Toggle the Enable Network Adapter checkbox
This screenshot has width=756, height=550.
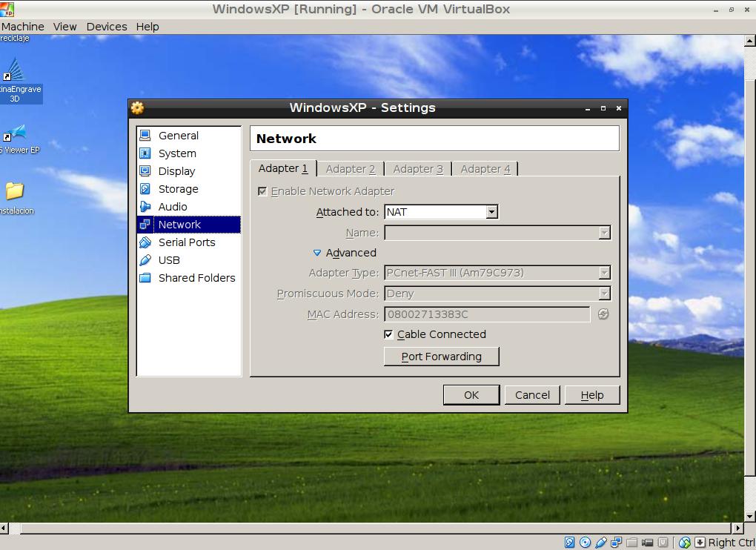[263, 191]
